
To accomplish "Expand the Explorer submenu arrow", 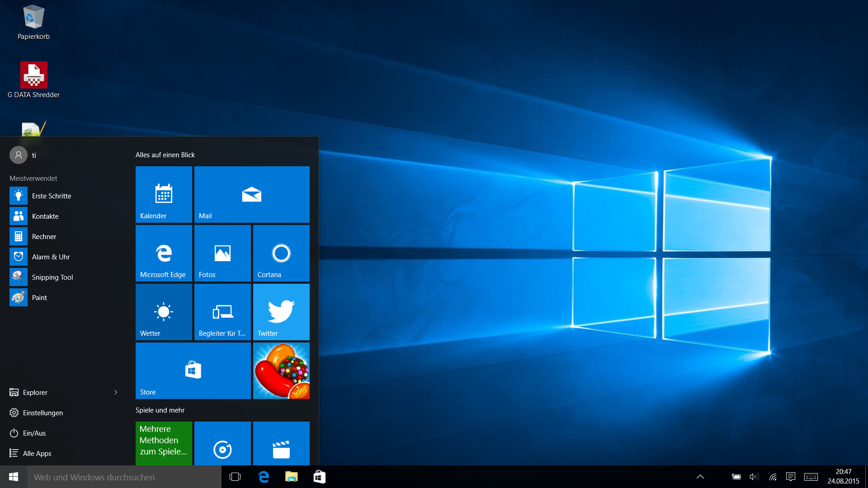I will pyautogui.click(x=116, y=392).
